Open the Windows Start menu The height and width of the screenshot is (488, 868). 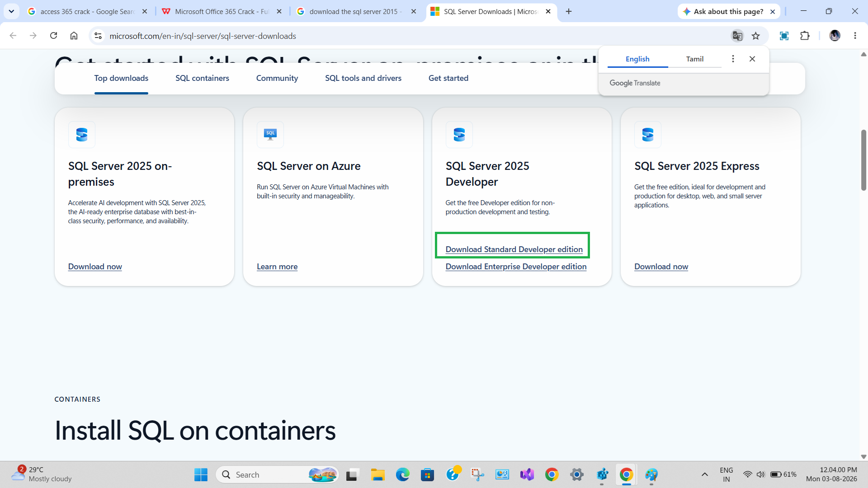tap(201, 474)
